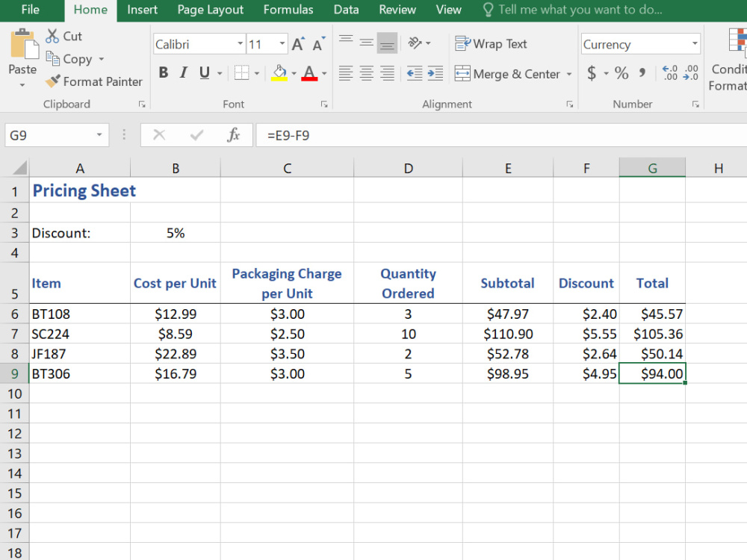The image size is (747, 560).
Task: Click the Merge & Center button
Action: [507, 74]
